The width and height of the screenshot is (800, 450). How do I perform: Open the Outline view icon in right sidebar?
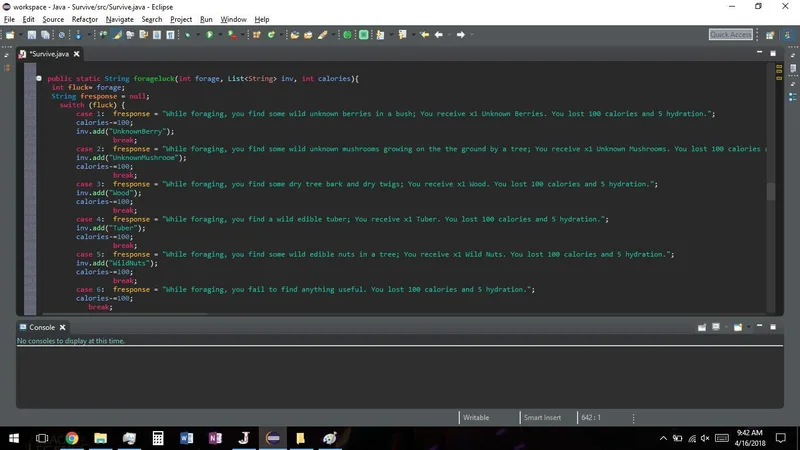[x=792, y=97]
